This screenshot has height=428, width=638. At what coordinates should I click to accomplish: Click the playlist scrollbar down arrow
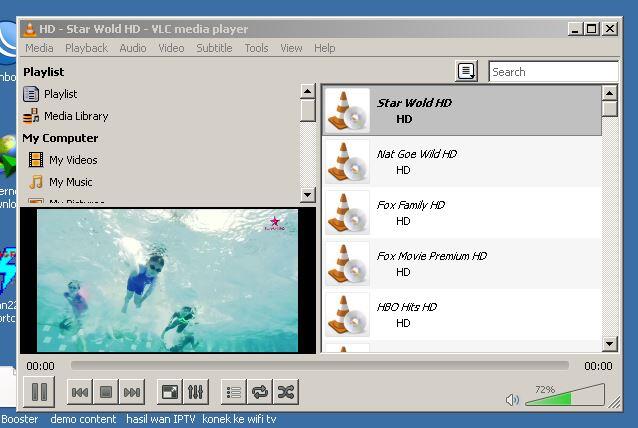[609, 344]
